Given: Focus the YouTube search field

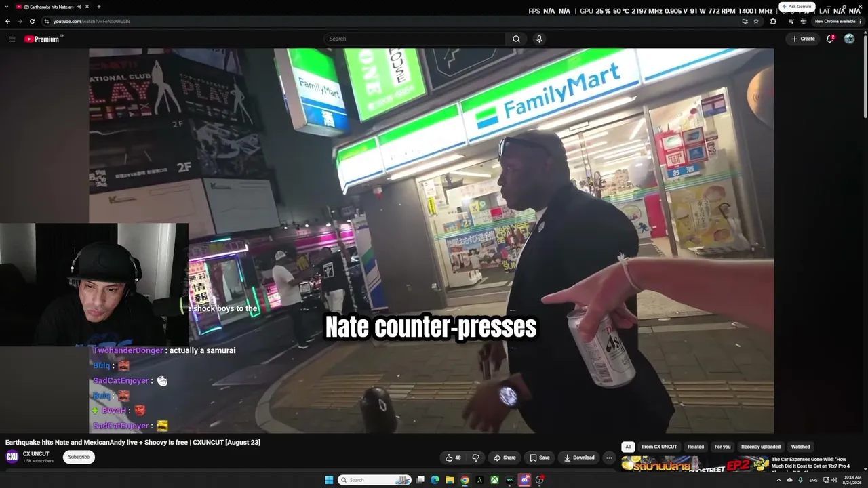Looking at the screenshot, I should click(x=415, y=39).
